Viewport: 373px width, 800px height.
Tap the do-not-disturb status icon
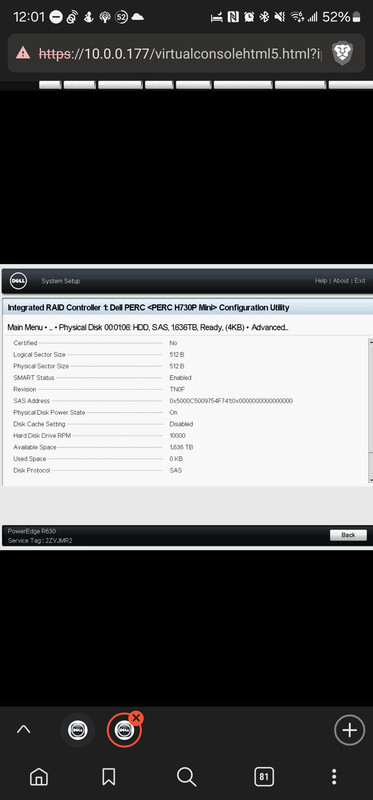coord(56,17)
